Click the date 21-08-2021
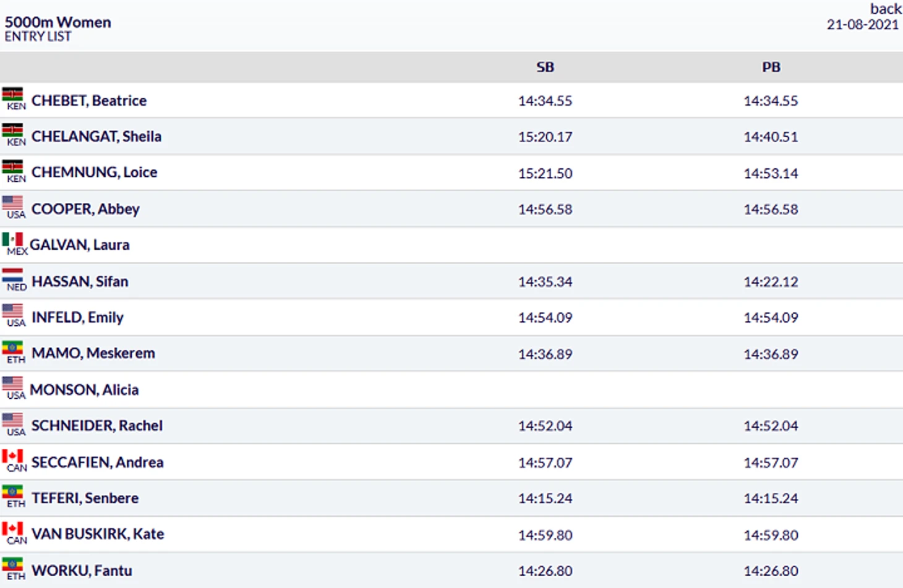This screenshot has width=903, height=588. (x=862, y=25)
